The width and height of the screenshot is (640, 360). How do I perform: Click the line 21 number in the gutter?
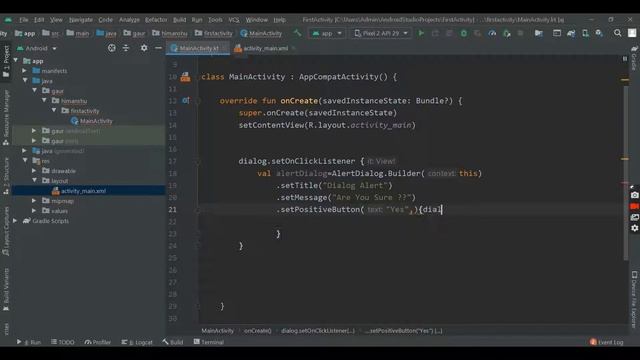click(173, 209)
